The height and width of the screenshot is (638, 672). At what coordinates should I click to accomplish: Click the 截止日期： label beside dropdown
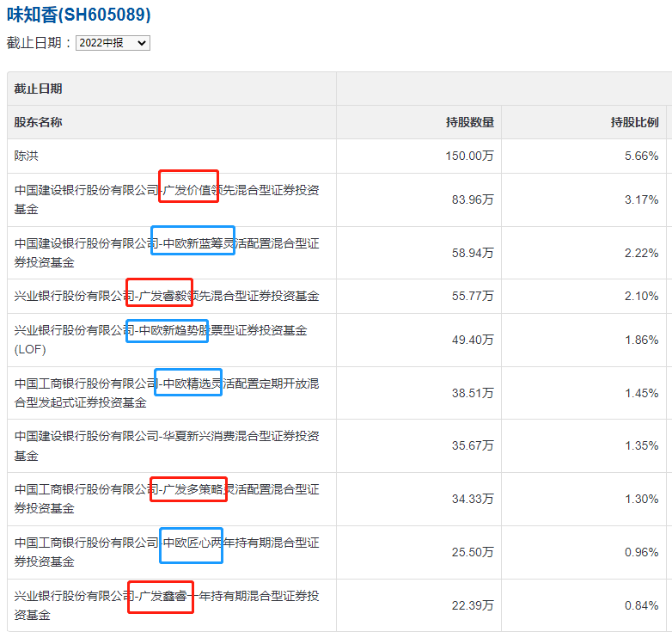(x=39, y=43)
